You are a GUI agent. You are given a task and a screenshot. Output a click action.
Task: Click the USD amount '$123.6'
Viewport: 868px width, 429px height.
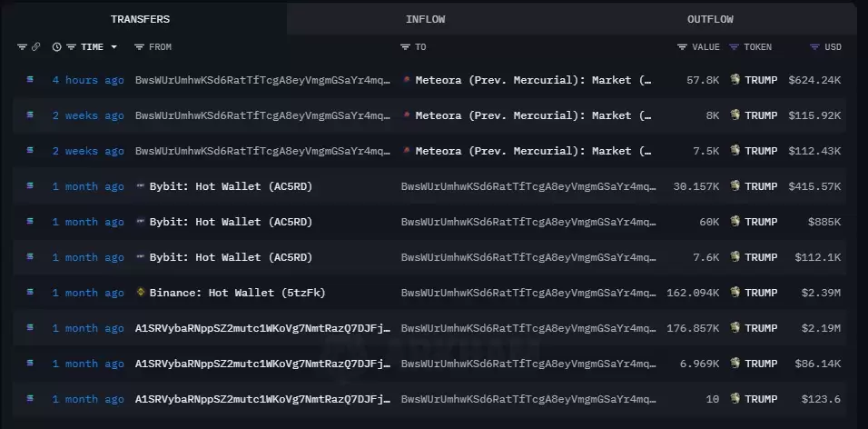click(x=822, y=399)
